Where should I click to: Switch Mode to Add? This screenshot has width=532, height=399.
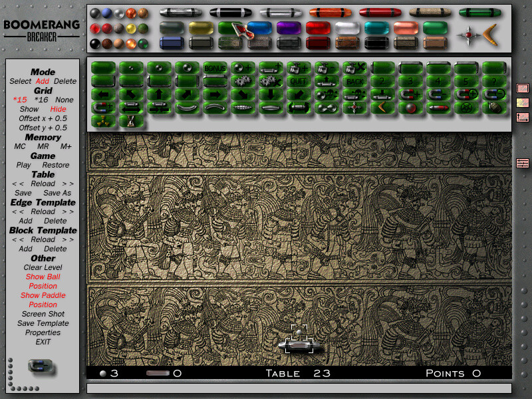coord(43,81)
